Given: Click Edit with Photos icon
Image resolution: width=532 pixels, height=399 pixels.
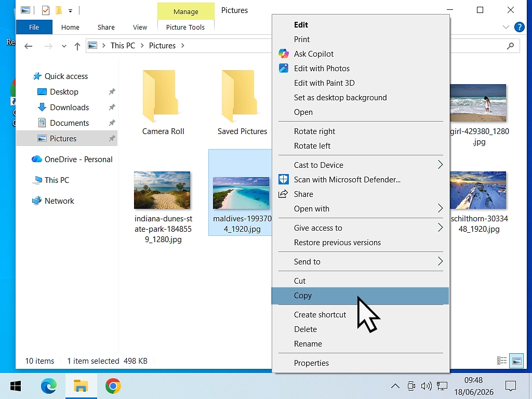Looking at the screenshot, I should tap(283, 68).
